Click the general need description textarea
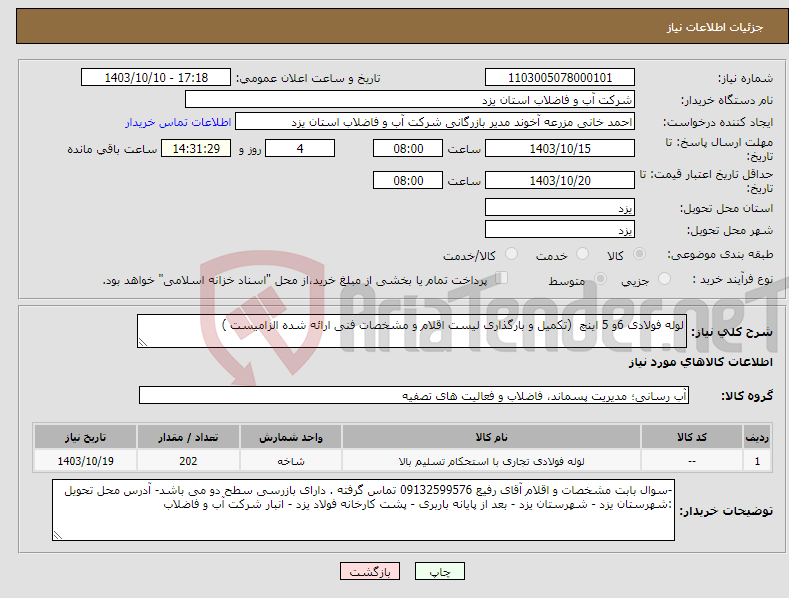789x598 pixels. [412, 331]
